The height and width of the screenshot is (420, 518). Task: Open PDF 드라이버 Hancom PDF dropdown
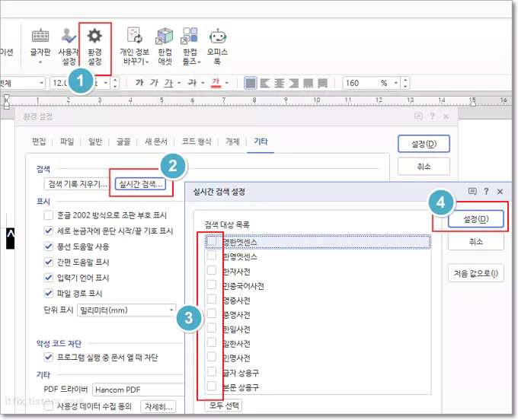(138, 390)
